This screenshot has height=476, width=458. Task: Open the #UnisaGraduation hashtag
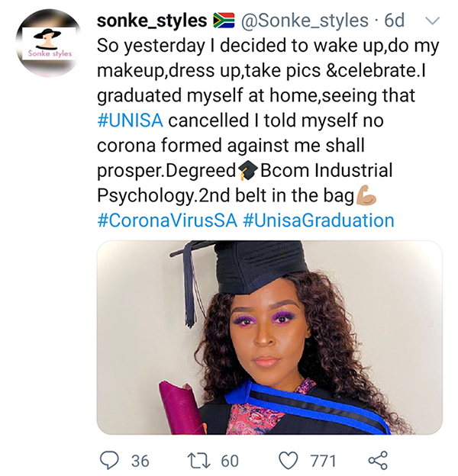point(318,221)
